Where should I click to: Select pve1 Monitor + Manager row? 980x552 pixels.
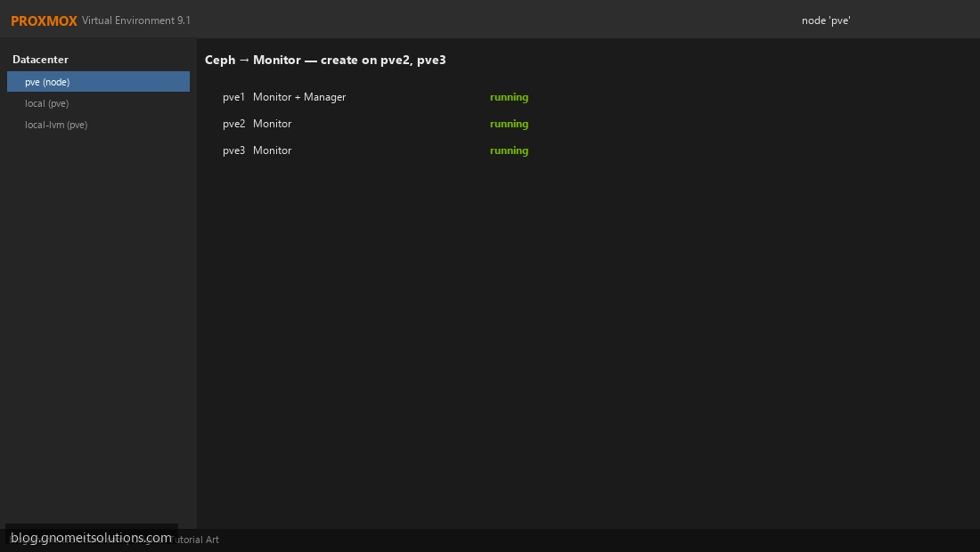[x=375, y=97]
